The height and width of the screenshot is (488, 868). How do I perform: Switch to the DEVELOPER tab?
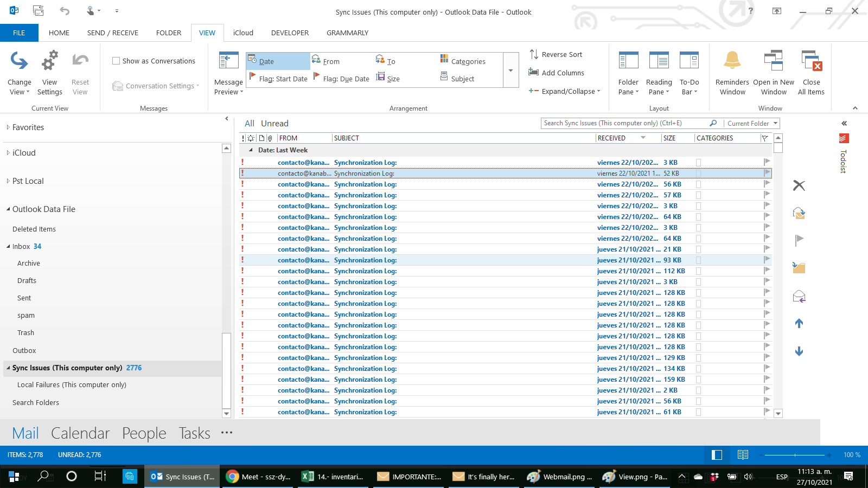tap(290, 33)
